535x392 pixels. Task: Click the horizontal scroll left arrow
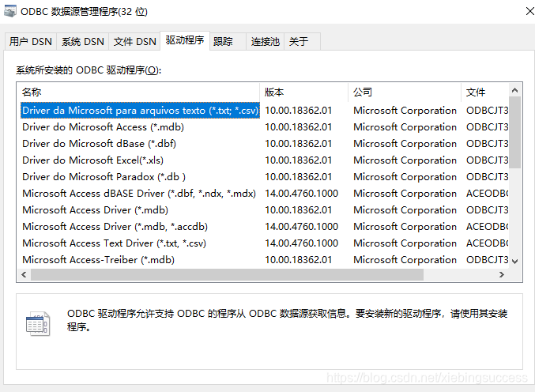[24, 275]
